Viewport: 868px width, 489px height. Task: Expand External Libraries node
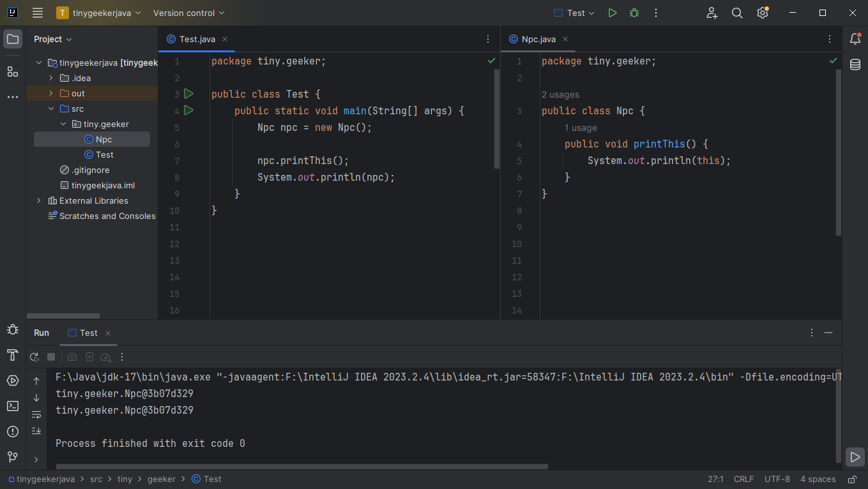[x=39, y=200]
